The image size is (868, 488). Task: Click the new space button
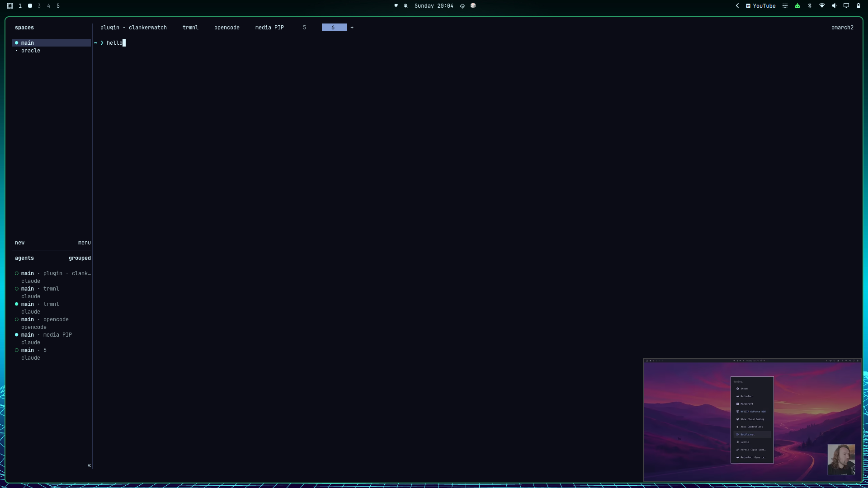[20, 243]
